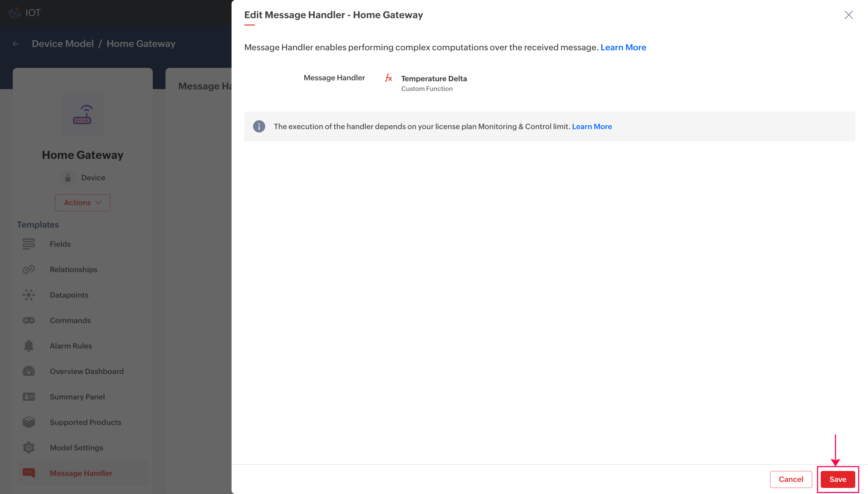868x494 pixels.
Task: Click the Supported Products box icon
Action: tap(28, 422)
